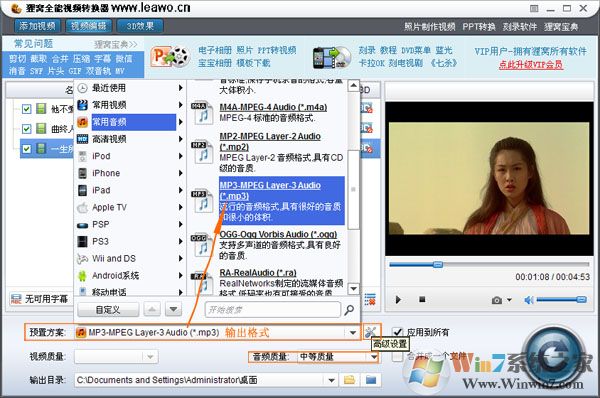Click the 自定义 button
Viewport: 600px width, 398px height.
[x=108, y=310]
